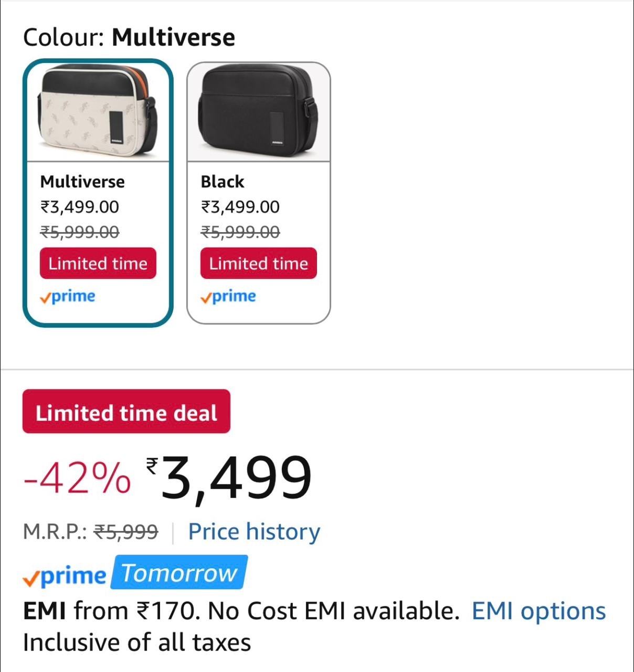The height and width of the screenshot is (672, 634).
Task: Click the struck-through ₹5,999.00 in Black card
Action: [x=240, y=232]
